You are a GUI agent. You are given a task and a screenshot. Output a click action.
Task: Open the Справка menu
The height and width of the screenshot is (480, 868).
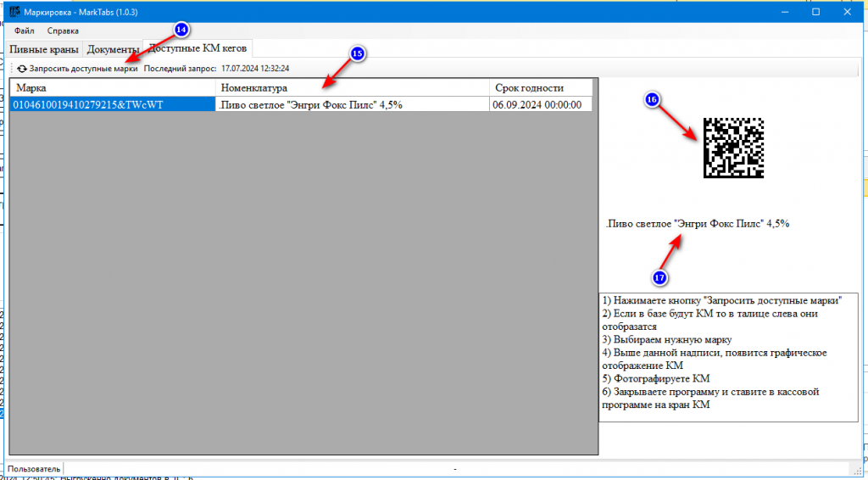pyautogui.click(x=63, y=31)
